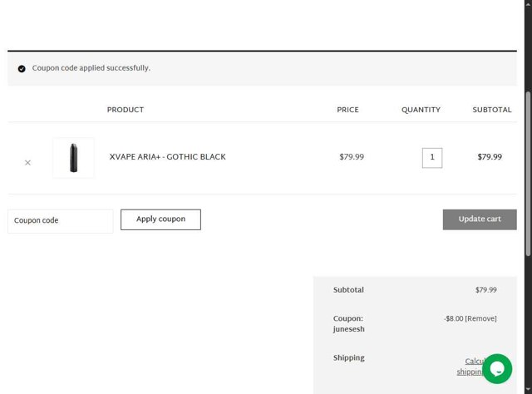
Task: Focus the quantity field showing 1
Action: 432,158
